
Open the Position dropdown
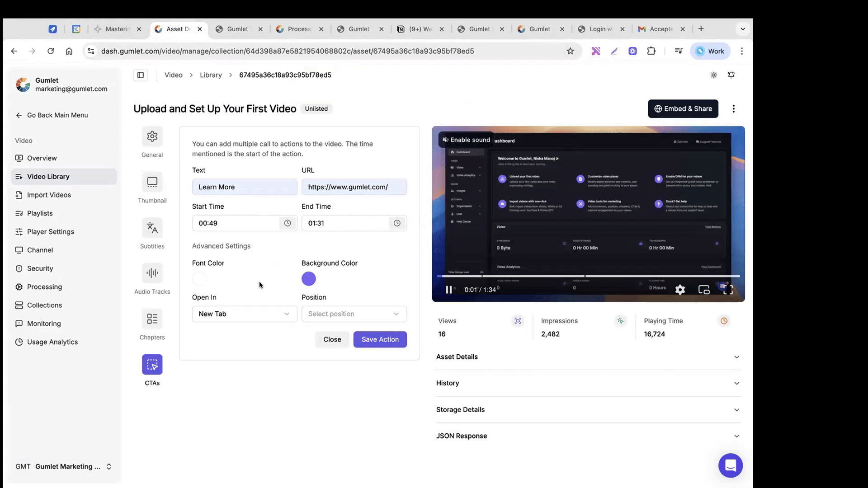pos(354,314)
